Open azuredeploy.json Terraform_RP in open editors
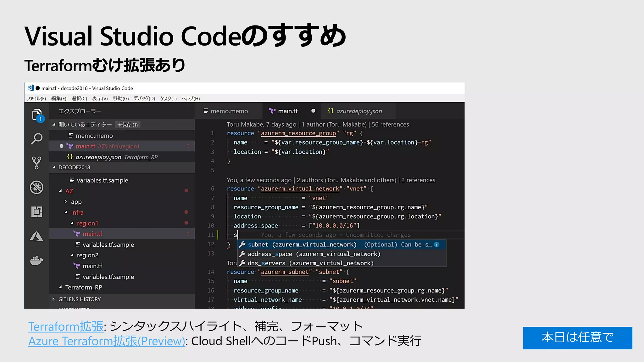Viewport: 644px width, 362px height. coord(122,157)
